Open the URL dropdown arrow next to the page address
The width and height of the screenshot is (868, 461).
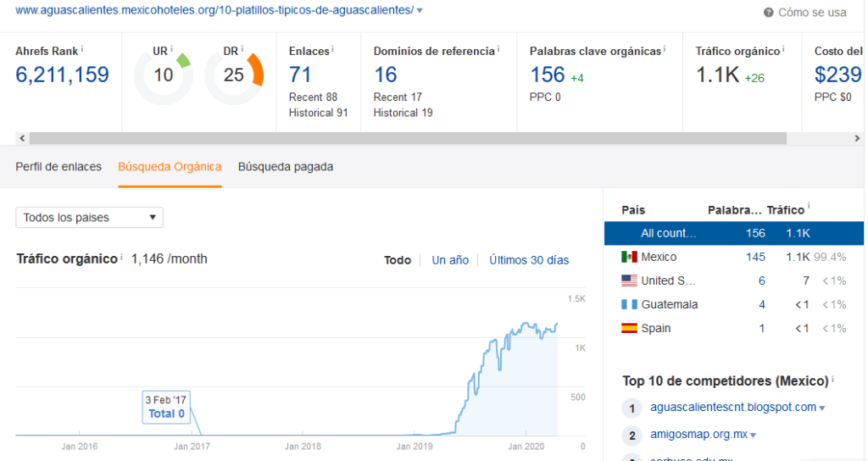coord(420,10)
